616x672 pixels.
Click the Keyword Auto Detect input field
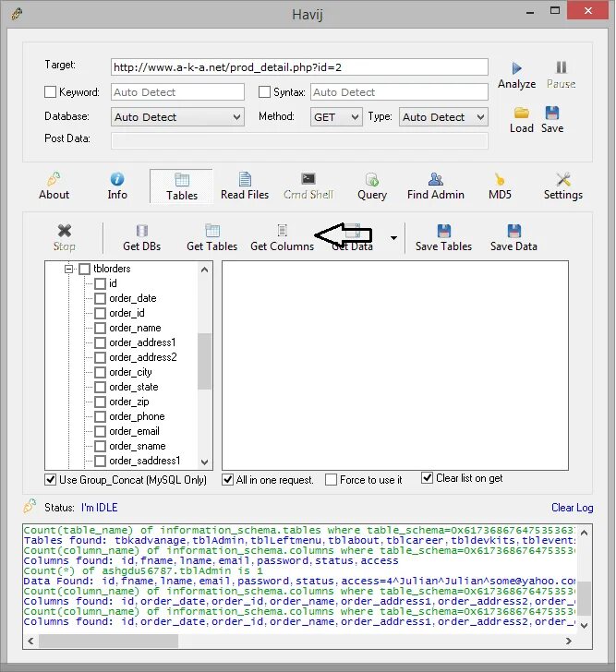[177, 92]
